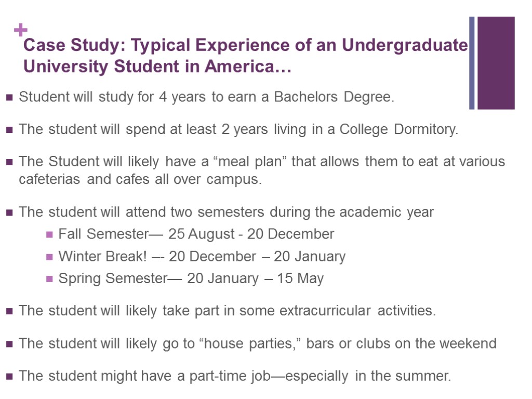Click the line "cafeterias and cafes all over campus"

(x=140, y=180)
